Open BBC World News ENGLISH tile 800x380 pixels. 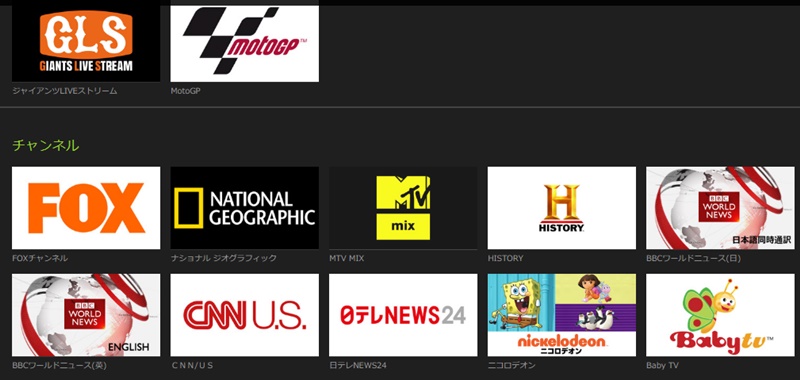86,315
